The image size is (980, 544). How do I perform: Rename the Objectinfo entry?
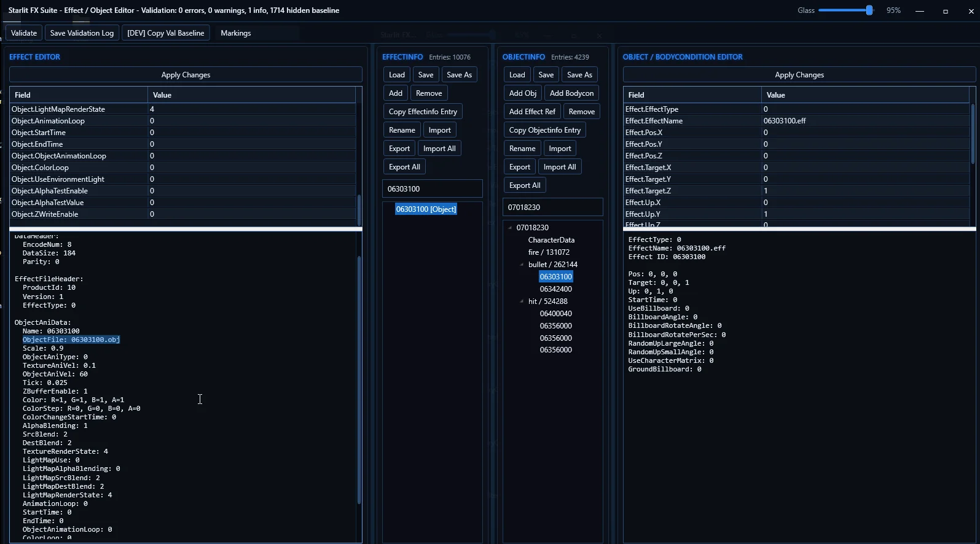(x=522, y=149)
